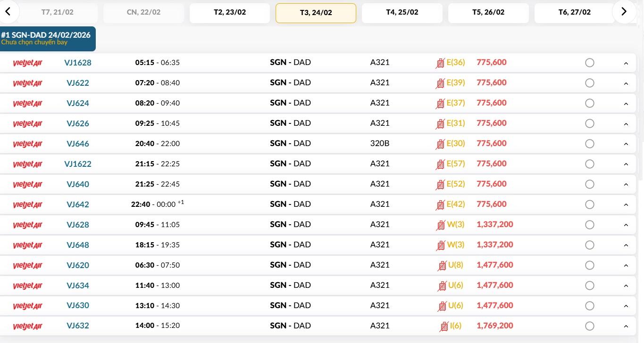The width and height of the screenshot is (644, 343).
Task: Click VietJet Air logo on VJ622 row
Action: tap(27, 83)
